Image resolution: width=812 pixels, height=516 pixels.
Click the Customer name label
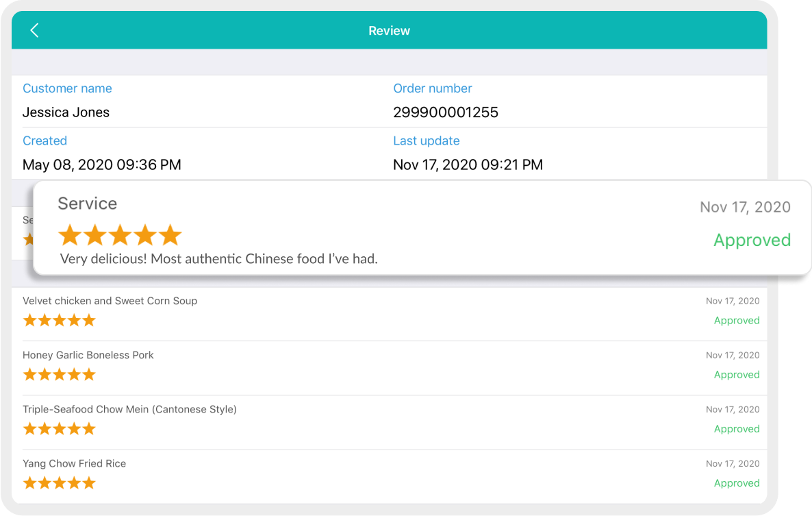tap(67, 88)
